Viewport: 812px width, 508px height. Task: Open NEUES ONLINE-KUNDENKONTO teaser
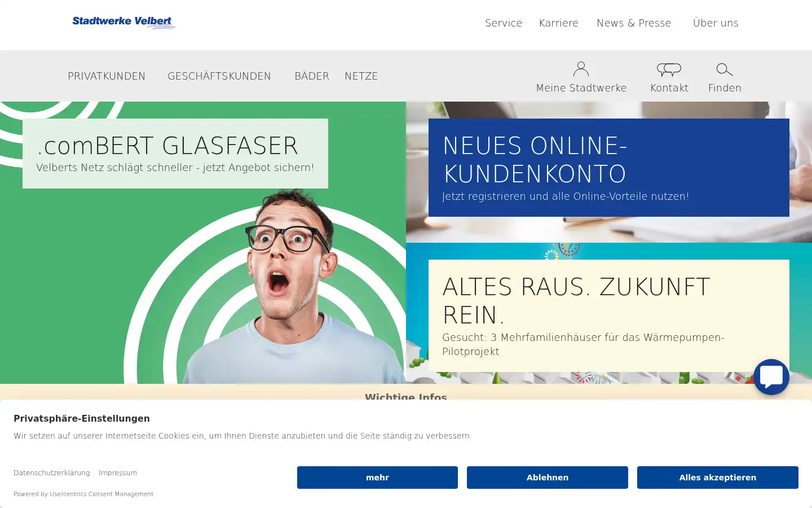(x=609, y=168)
